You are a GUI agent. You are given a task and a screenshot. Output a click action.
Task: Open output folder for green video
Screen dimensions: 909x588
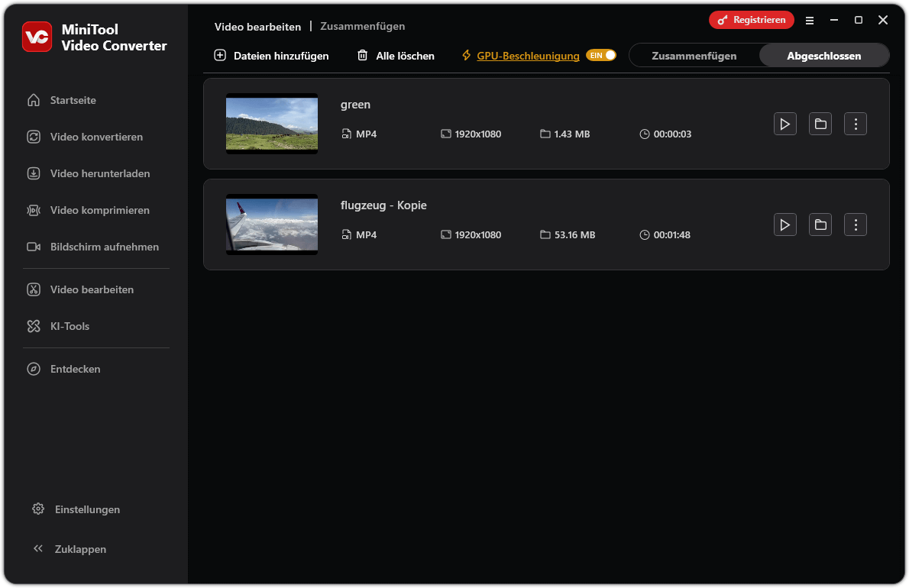click(x=820, y=124)
